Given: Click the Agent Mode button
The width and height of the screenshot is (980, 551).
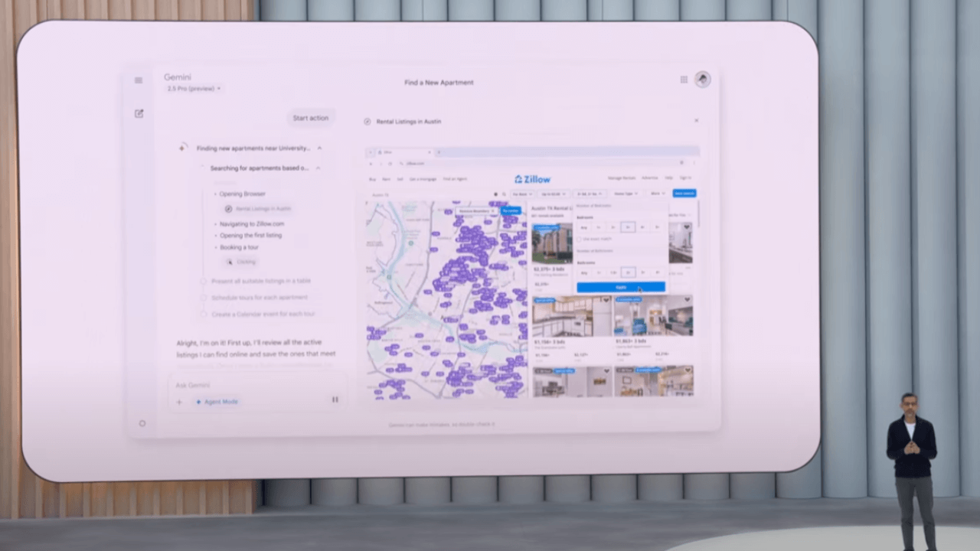Looking at the screenshot, I should pyautogui.click(x=217, y=401).
